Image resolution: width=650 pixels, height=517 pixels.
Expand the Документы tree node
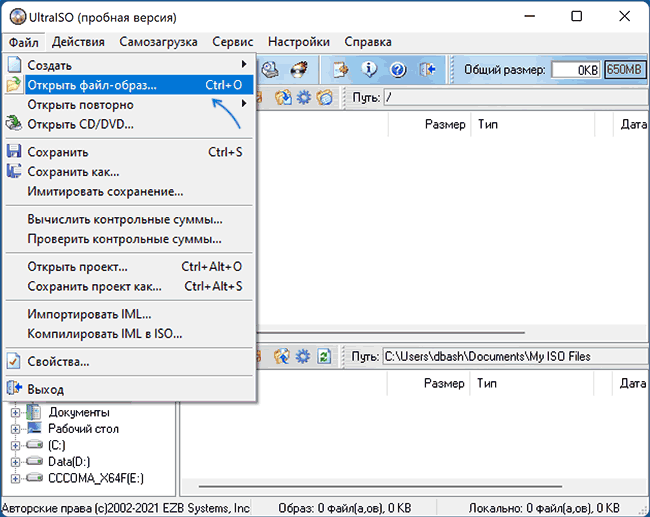15,413
